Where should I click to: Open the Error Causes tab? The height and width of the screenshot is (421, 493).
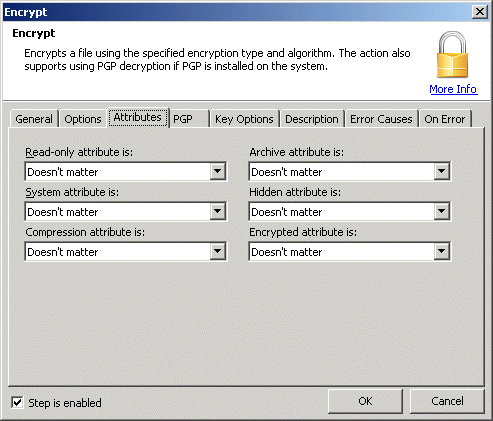click(x=381, y=119)
